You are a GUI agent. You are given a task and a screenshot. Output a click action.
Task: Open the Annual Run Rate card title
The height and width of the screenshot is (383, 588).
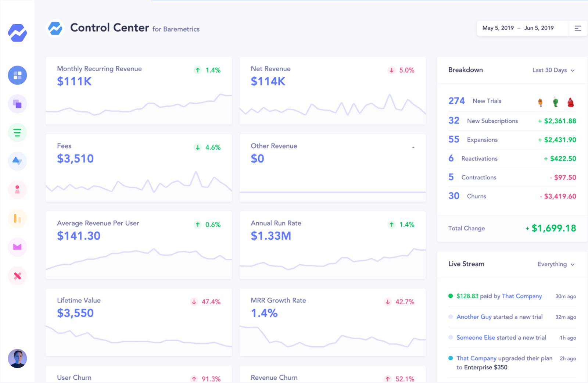coord(276,223)
